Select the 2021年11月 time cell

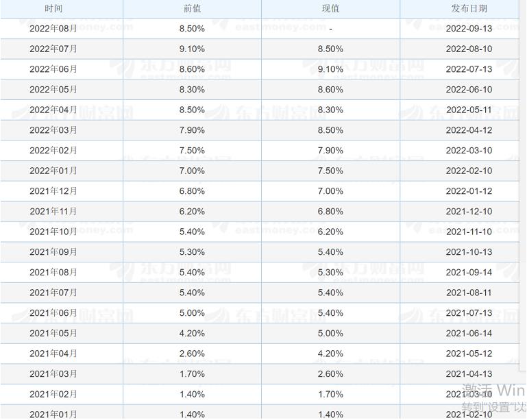(53, 211)
